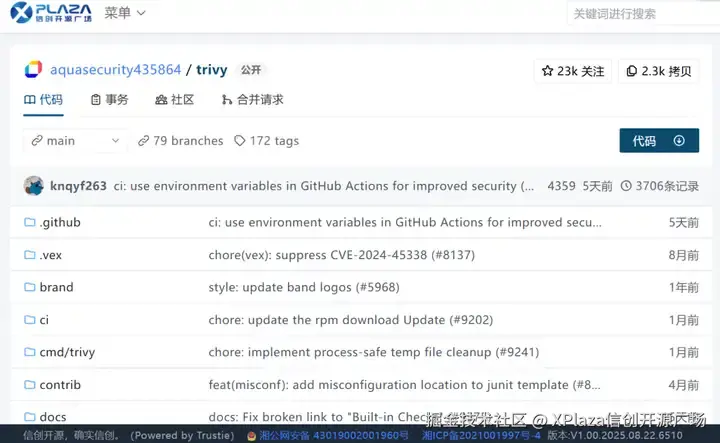Click the .github folder icon
Screen dimensions: 720x443
[x=30, y=223]
